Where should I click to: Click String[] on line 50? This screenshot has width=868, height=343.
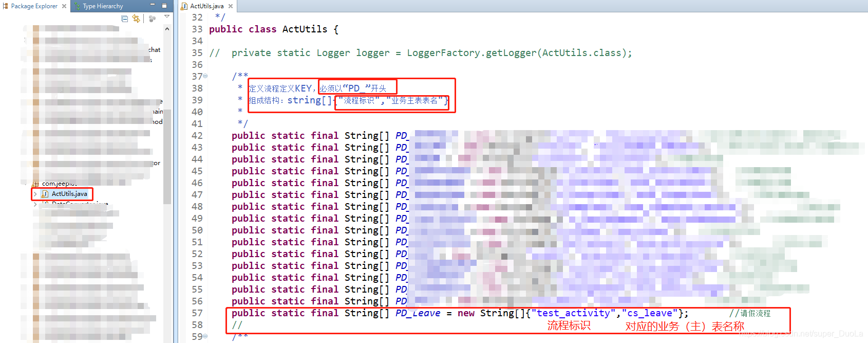367,230
